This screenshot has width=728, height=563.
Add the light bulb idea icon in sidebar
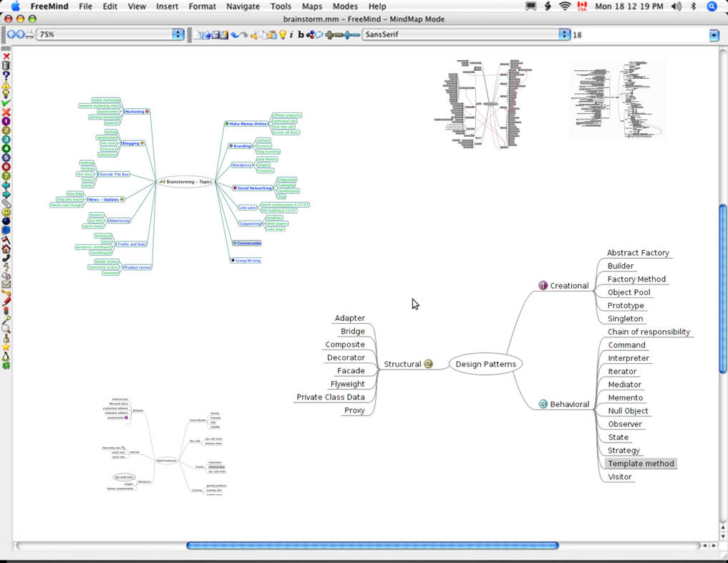(6, 93)
